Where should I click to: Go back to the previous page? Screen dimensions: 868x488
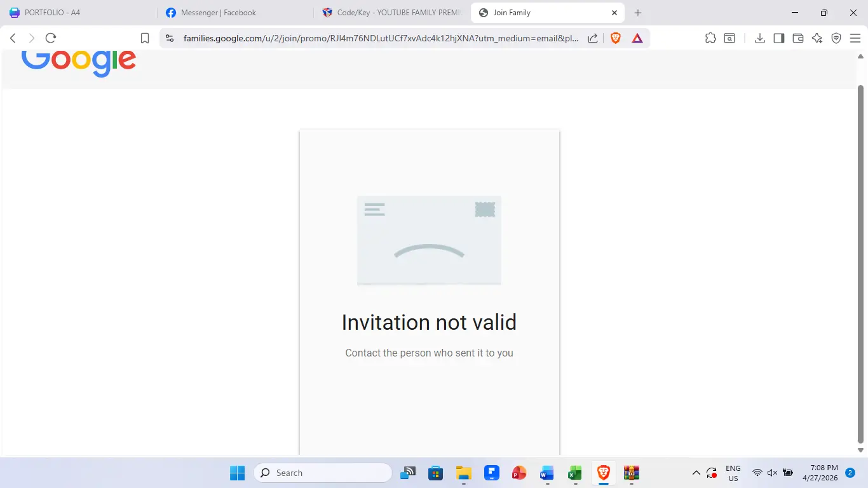click(x=13, y=38)
